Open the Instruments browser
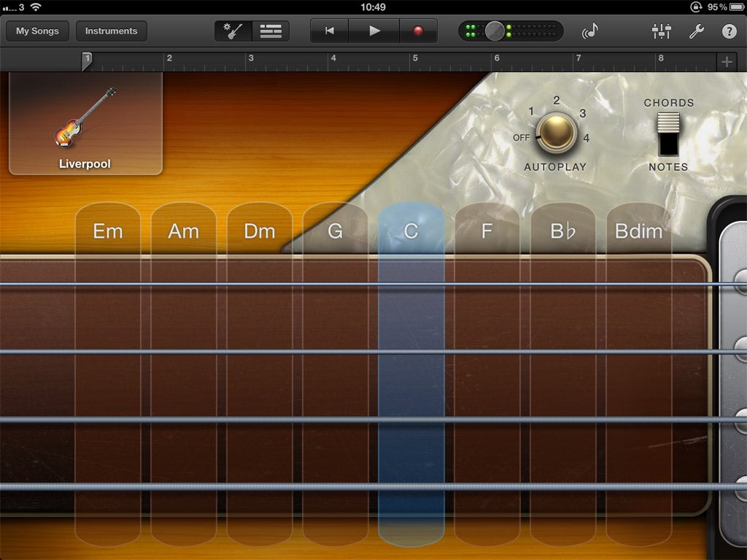 [111, 31]
